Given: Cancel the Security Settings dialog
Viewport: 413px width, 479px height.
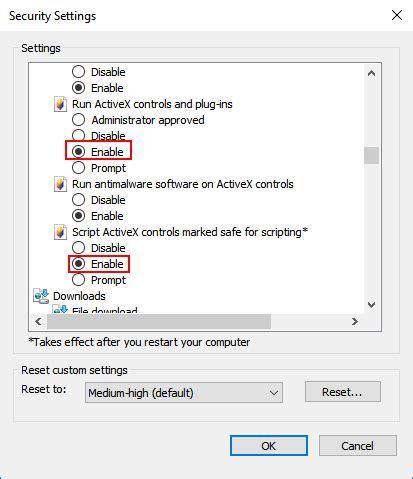Looking at the screenshot, I should (x=358, y=446).
